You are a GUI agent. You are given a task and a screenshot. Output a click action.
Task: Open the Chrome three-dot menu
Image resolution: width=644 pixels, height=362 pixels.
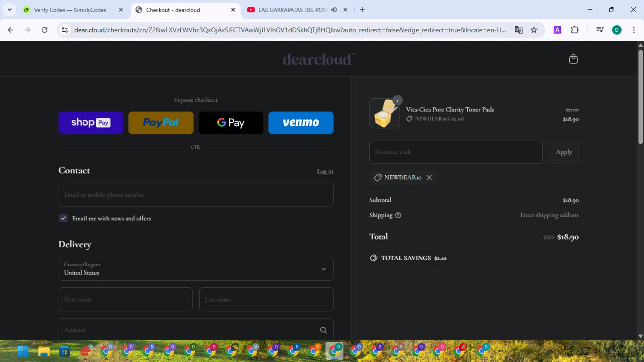pos(634,30)
